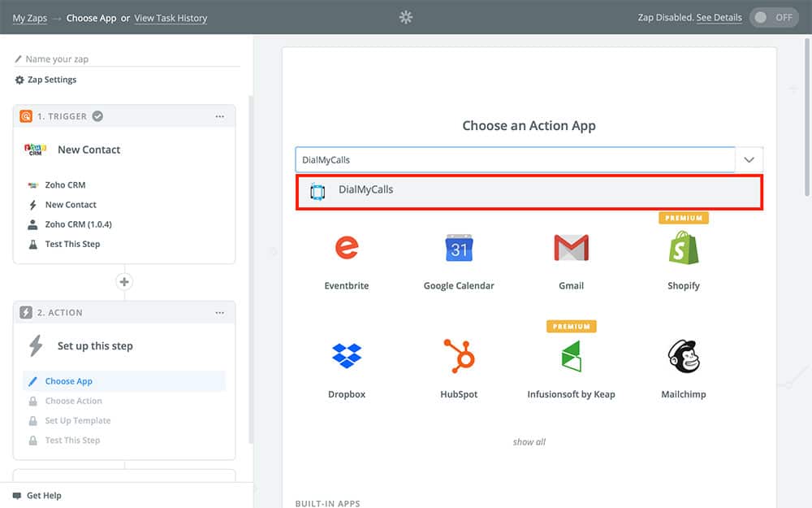The image size is (812, 508).
Task: Pick the Infusionsoft by Keap icon
Action: pos(571,356)
